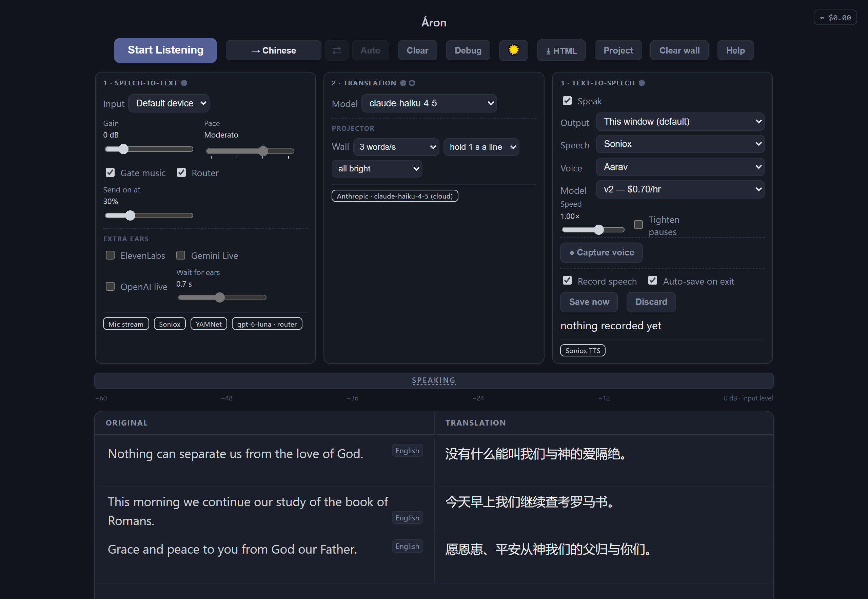Enable the Gate music checkbox

tap(110, 173)
